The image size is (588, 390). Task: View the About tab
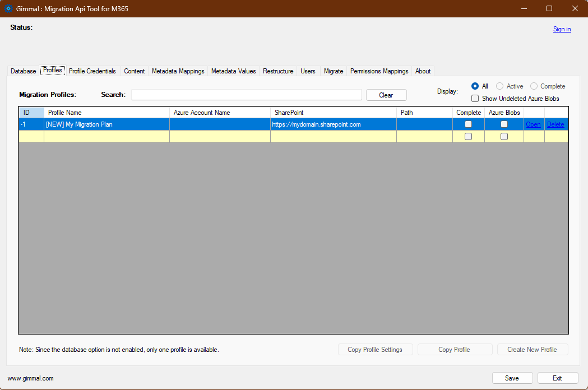[423, 71]
